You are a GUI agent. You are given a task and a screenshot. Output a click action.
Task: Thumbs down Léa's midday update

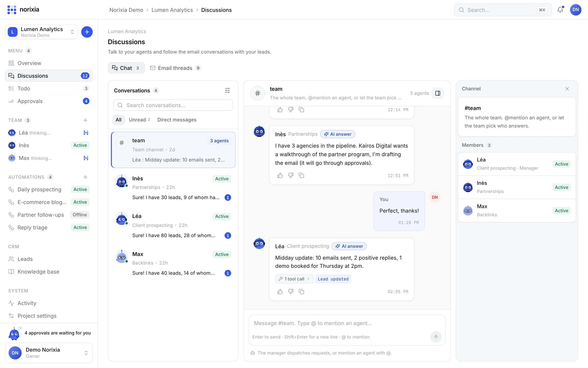coord(291,292)
